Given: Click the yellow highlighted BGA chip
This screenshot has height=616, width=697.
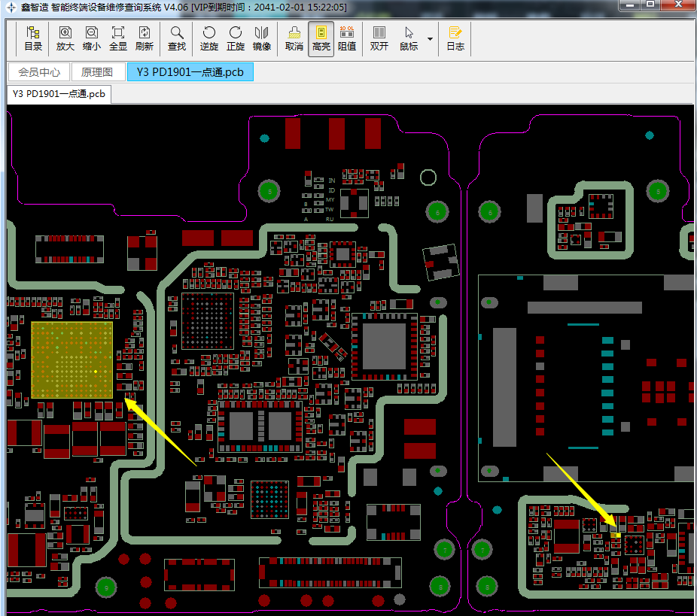Looking at the screenshot, I should [x=72, y=360].
